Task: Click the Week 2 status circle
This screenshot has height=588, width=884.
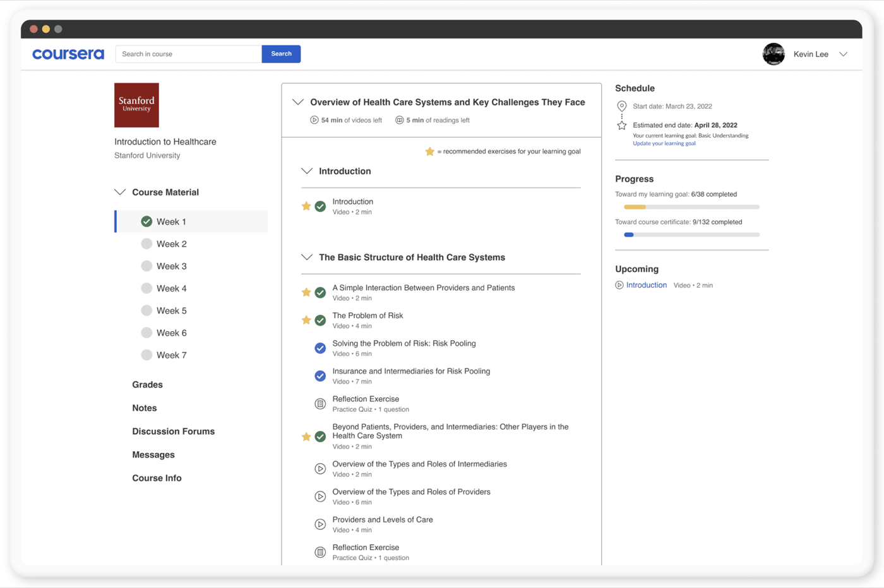Action: [146, 244]
